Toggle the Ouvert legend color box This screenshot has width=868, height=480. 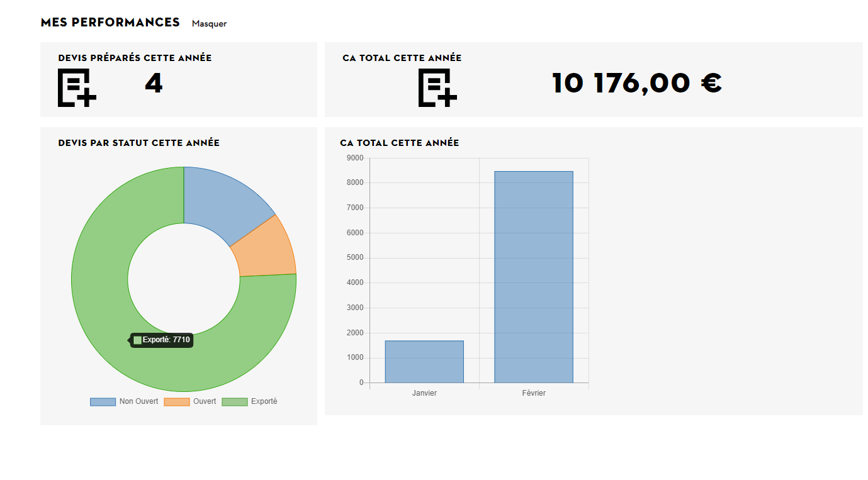tap(177, 401)
